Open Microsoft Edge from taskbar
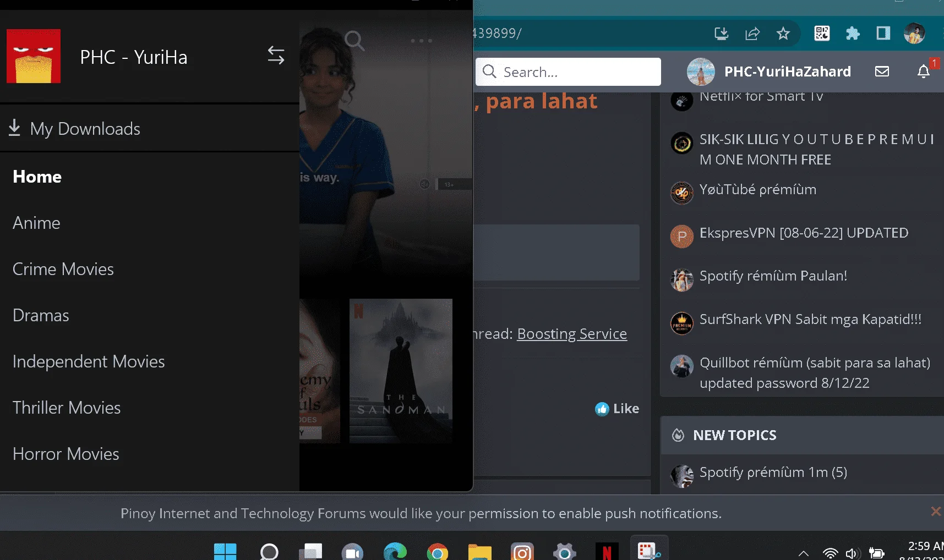Screen dimensions: 944x560 coord(395,551)
